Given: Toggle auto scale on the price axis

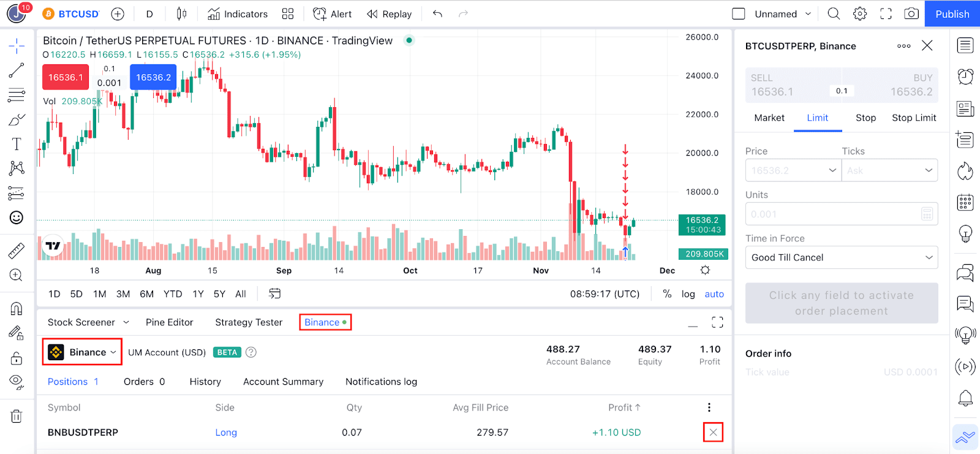Looking at the screenshot, I should coord(714,294).
